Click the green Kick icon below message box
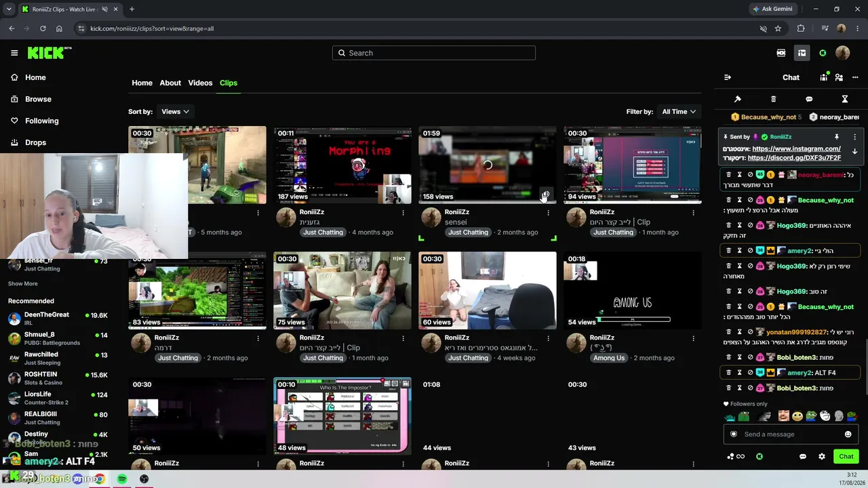Viewport: 868px width, 488px height. pyautogui.click(x=759, y=456)
